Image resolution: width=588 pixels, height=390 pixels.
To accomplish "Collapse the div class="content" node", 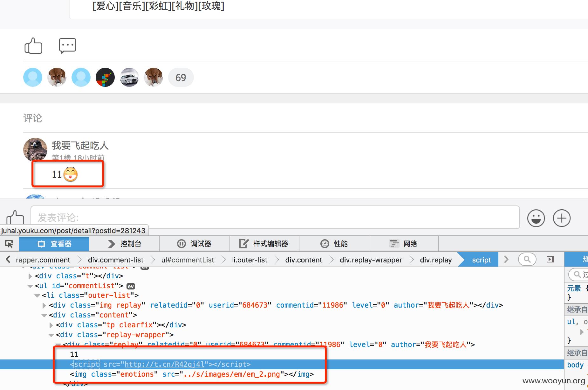I will (44, 316).
